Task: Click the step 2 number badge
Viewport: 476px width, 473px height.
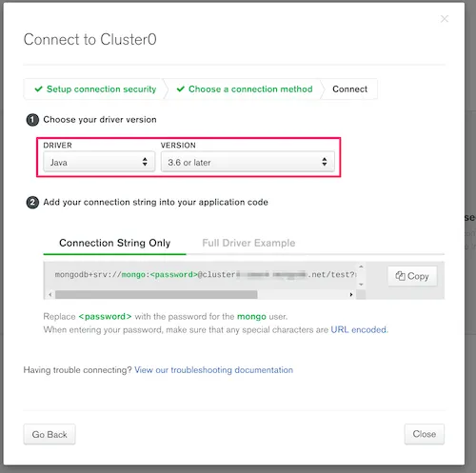Action: (x=32, y=203)
